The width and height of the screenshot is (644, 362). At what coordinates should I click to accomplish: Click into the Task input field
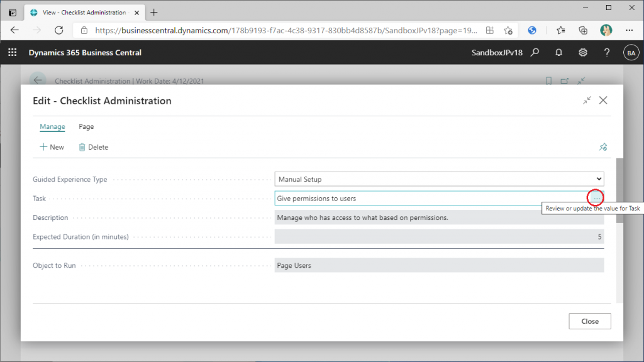(431, 198)
